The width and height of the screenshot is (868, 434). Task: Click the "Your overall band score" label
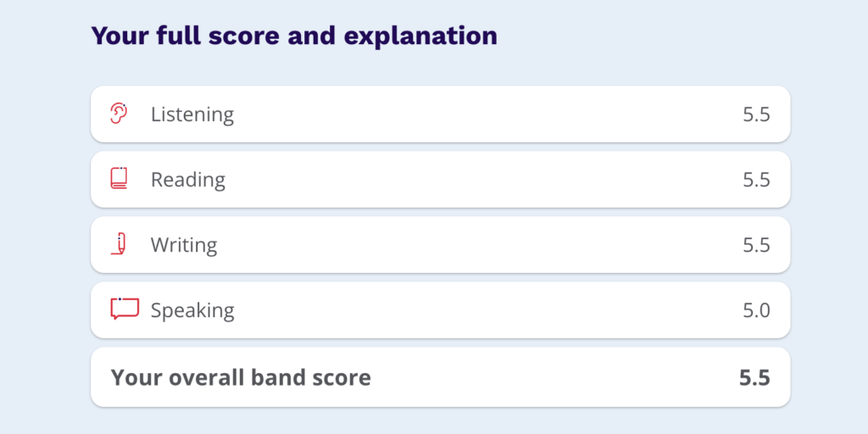(x=241, y=377)
